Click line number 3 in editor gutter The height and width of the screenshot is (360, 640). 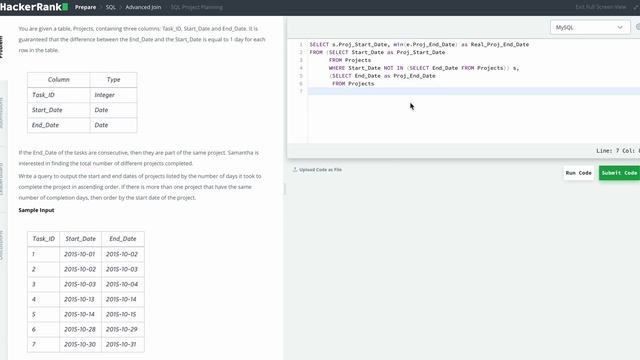(x=301, y=60)
